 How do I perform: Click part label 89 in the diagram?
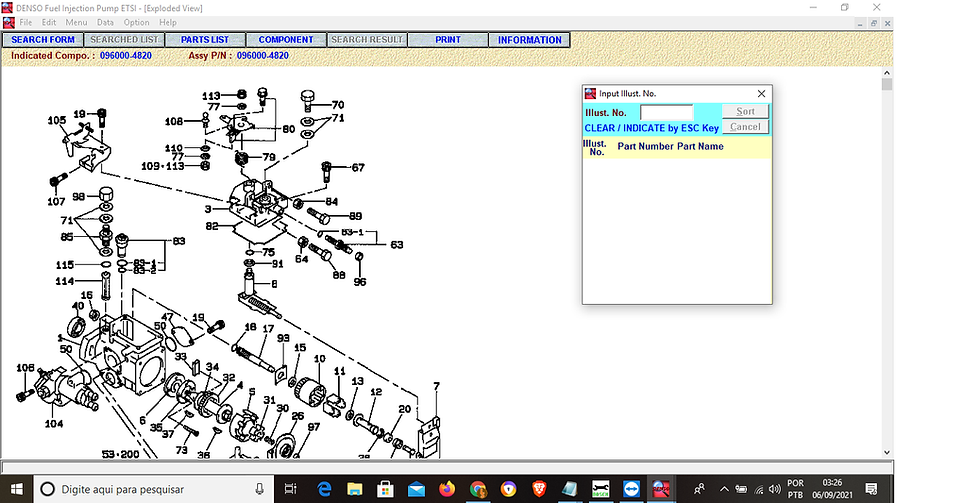click(355, 216)
